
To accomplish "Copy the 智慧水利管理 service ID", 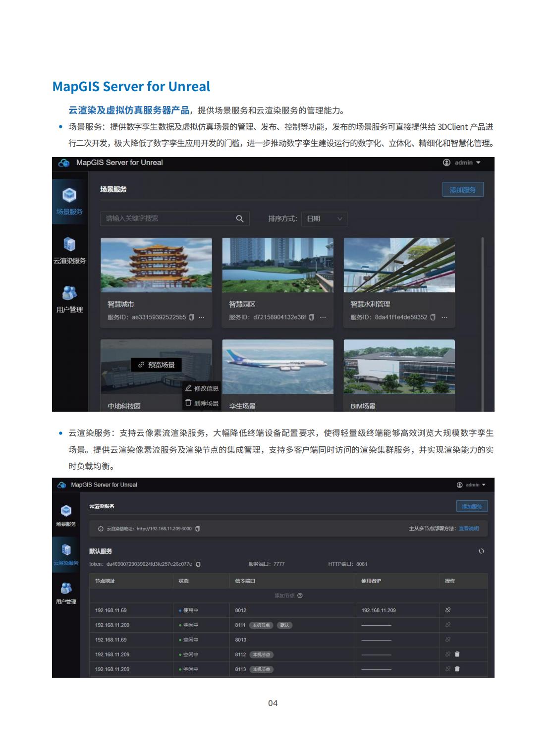I will pos(433,317).
